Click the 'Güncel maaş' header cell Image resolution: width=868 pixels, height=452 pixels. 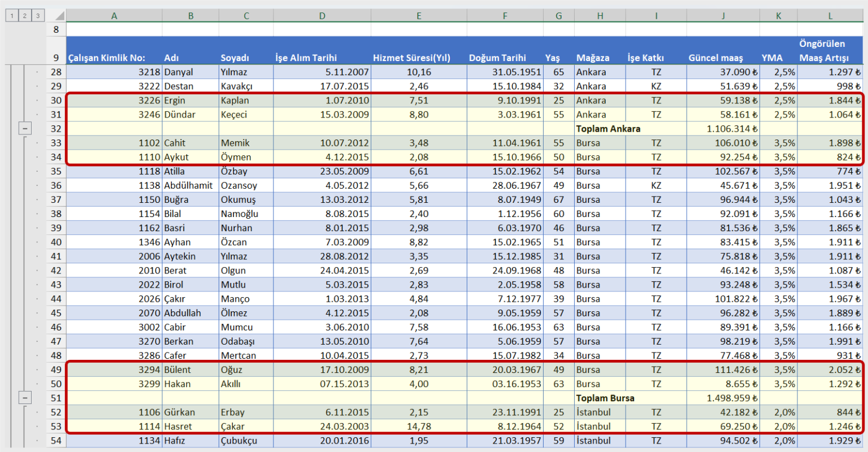click(x=723, y=51)
